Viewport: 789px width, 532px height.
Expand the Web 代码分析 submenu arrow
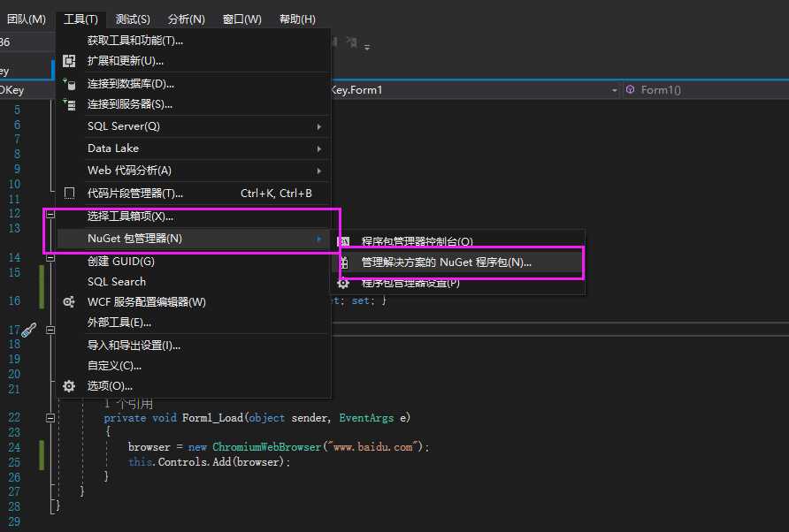319,171
